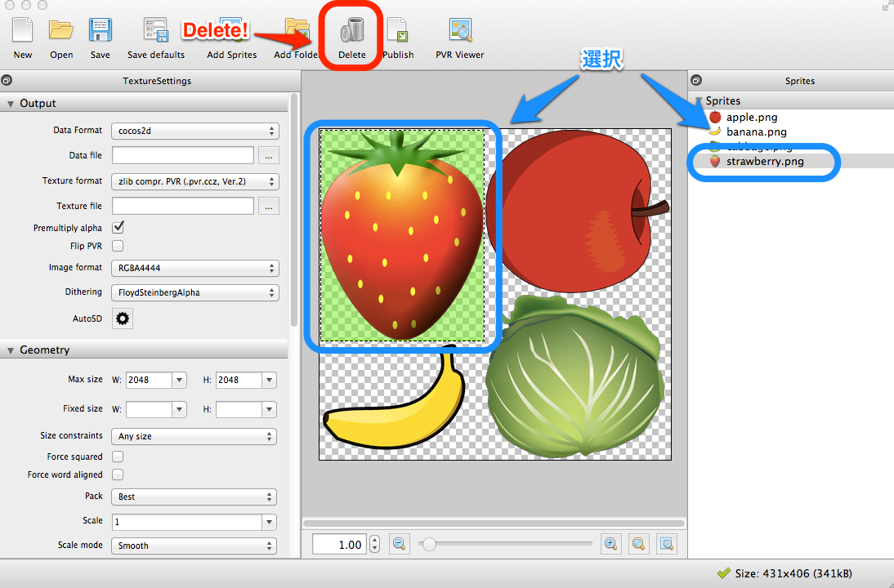Viewport: 894px width, 588px height.
Task: Select strawberry.png in the Sprites list
Action: 764,162
